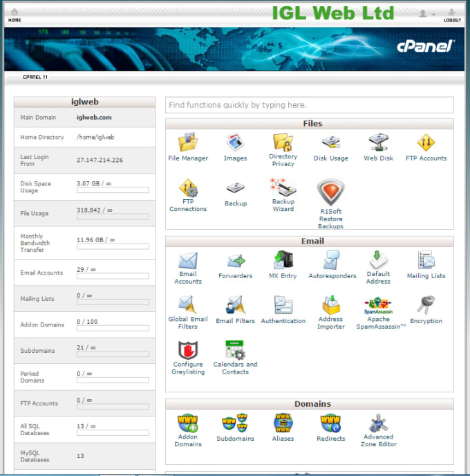Select the 21 subdomains value
The height and width of the screenshot is (476, 470).
[x=80, y=347]
